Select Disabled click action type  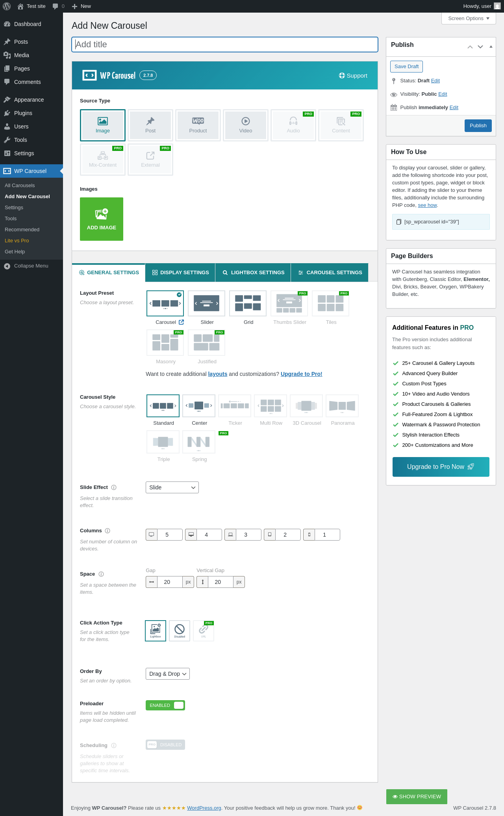click(x=180, y=631)
